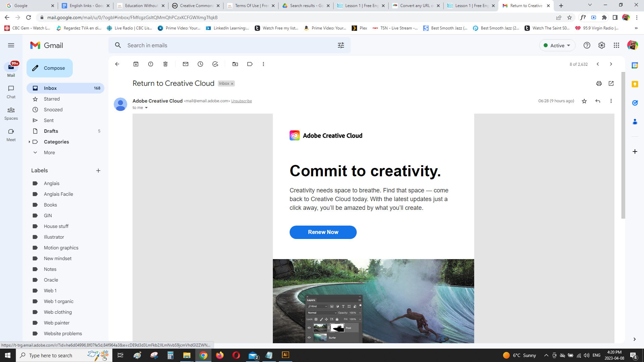Image resolution: width=644 pixels, height=362 pixels.
Task: Switch to the Creative Commons tab
Action: tap(196, 6)
